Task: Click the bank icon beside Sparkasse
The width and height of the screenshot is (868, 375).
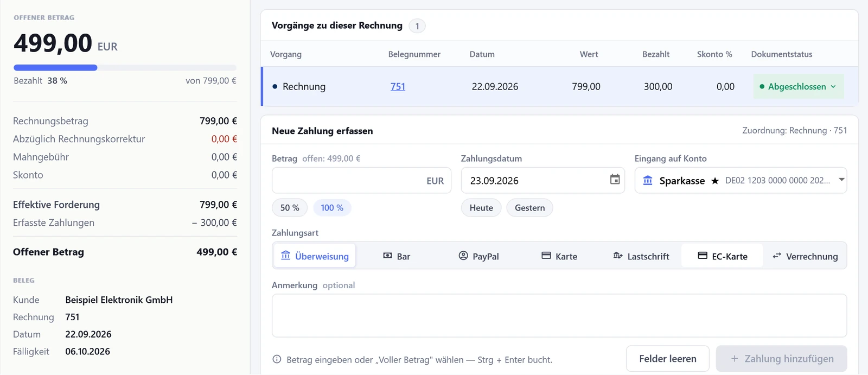Action: point(648,181)
